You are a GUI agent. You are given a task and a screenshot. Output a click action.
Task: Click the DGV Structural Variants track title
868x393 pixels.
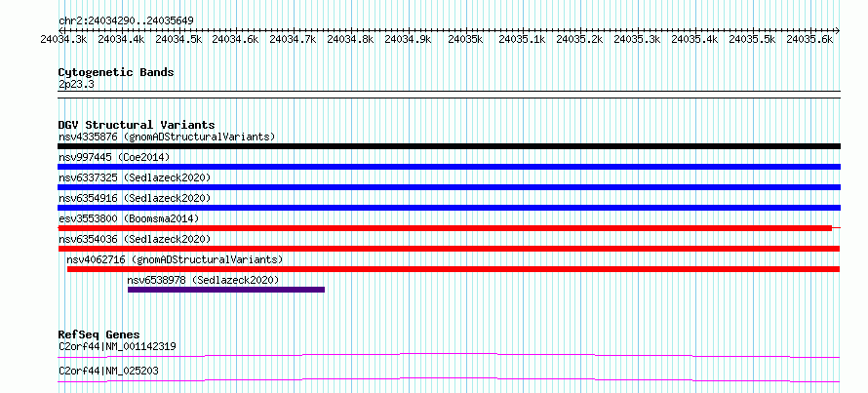point(137,125)
